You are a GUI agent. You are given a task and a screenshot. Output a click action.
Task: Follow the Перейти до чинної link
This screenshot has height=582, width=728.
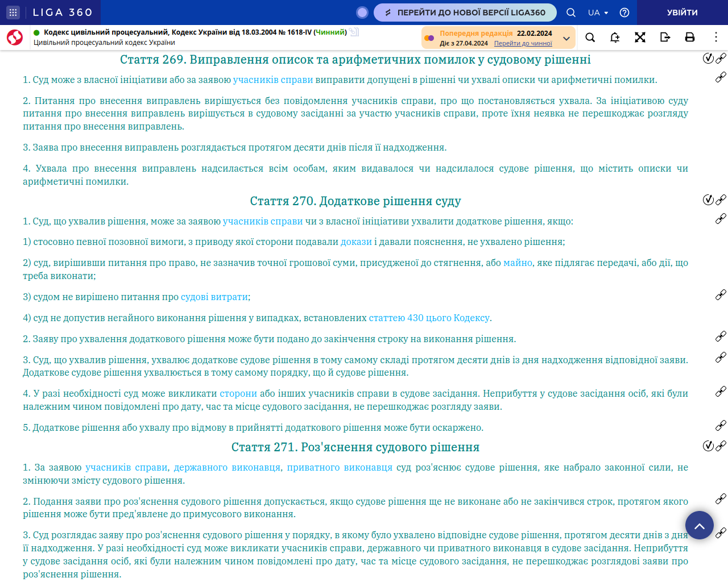coord(523,43)
